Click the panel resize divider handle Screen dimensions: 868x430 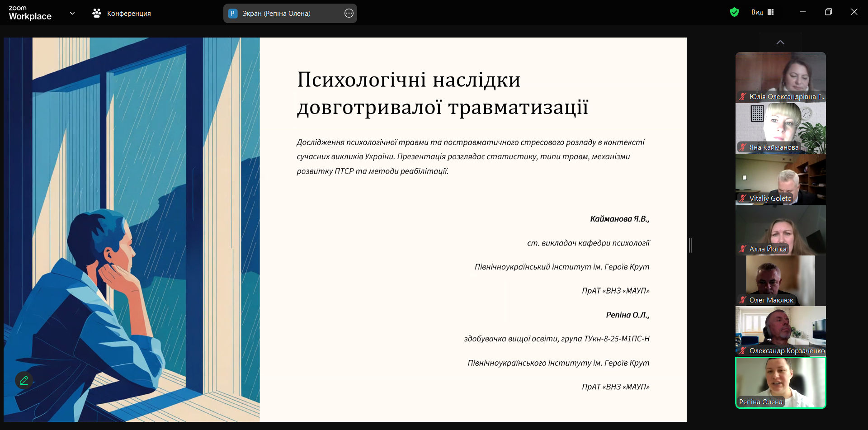(x=690, y=245)
